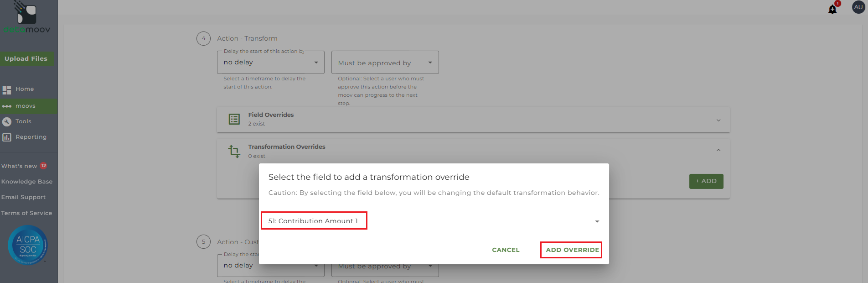Click the Upload Files button
Screen dimensions: 868x283
tap(26, 59)
